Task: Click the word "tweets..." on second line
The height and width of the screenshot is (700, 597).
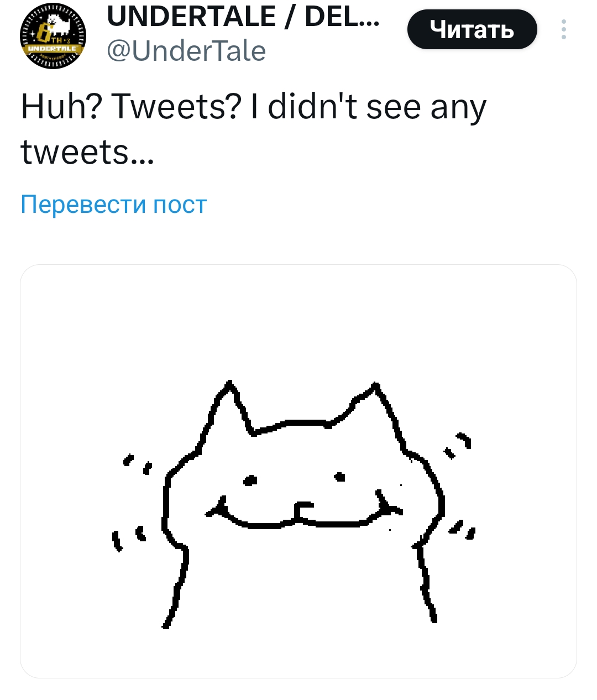Action: tap(87, 152)
